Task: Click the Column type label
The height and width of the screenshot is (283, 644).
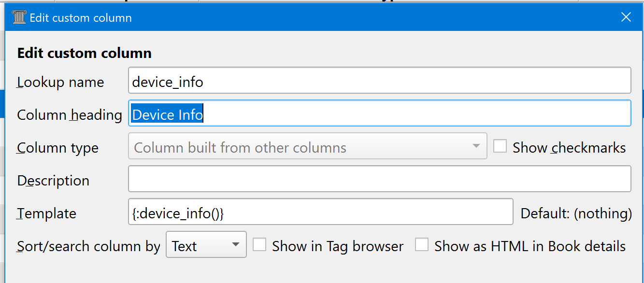Action: click(x=57, y=148)
